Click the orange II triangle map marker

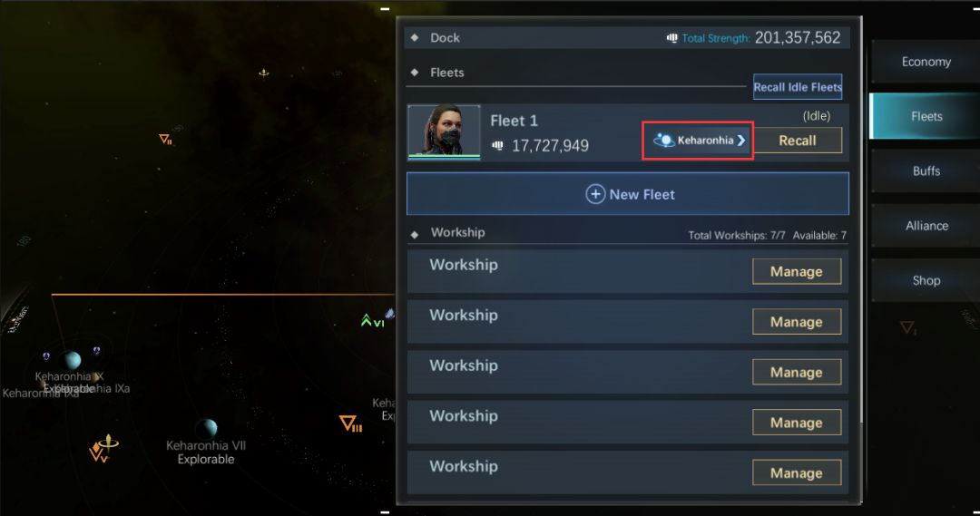pyautogui.click(x=166, y=140)
